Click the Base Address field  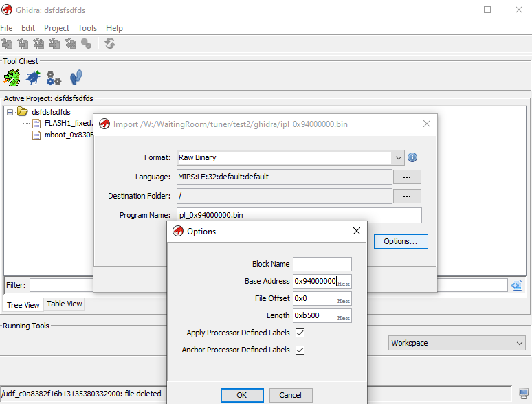(322, 281)
